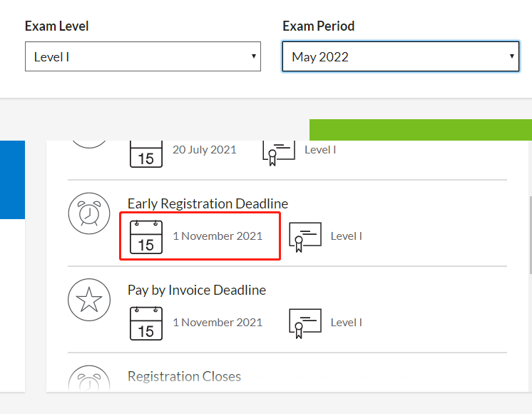532x414 pixels.
Task: Click the blue panel on the left edge
Action: 11,179
